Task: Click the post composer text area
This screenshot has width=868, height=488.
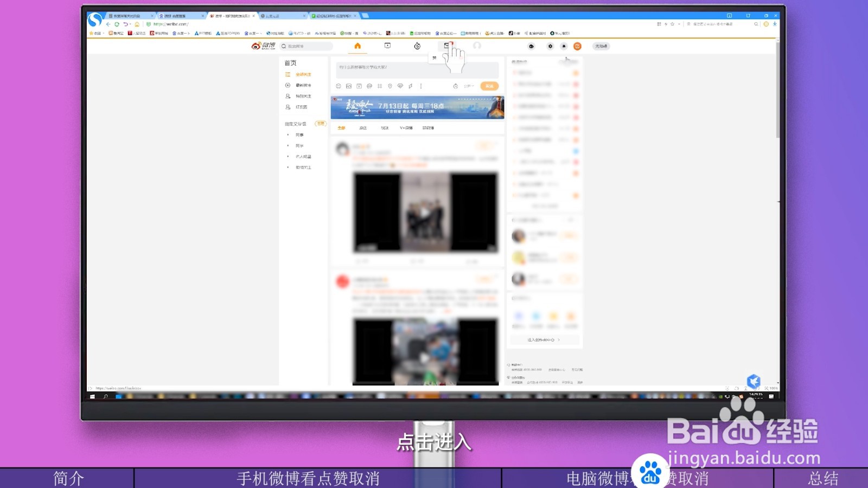Action: tap(417, 69)
